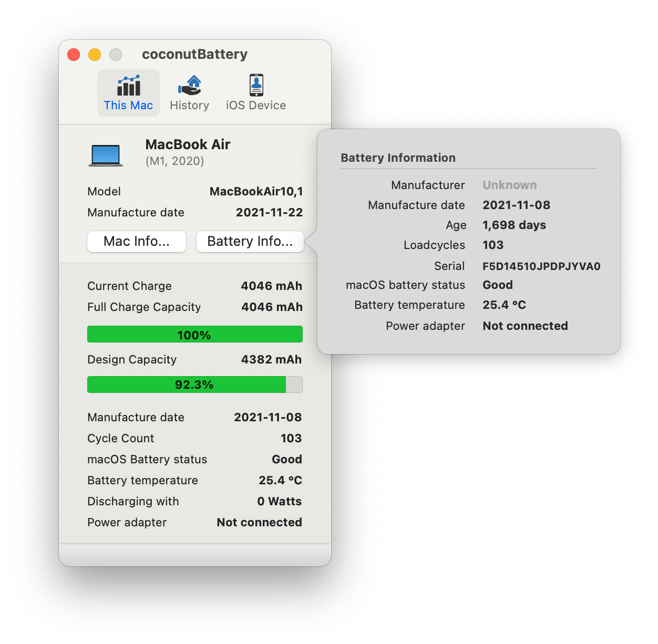The height and width of the screenshot is (644, 658).
Task: Select the battery serial number F5D14510JPDPJYVA0
Action: coord(541,266)
